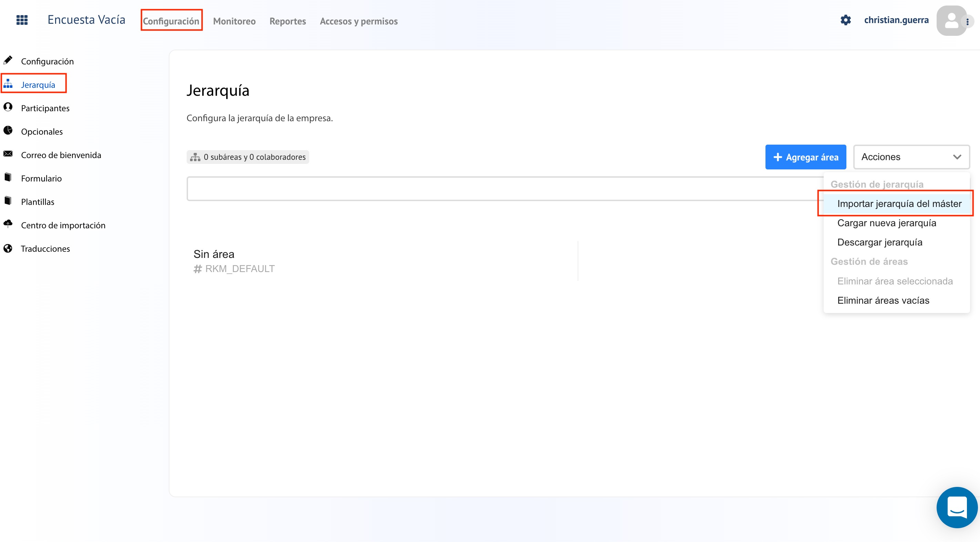Choose Cargar nueva jerarquía option
The height and width of the screenshot is (542, 980).
click(x=896, y=223)
